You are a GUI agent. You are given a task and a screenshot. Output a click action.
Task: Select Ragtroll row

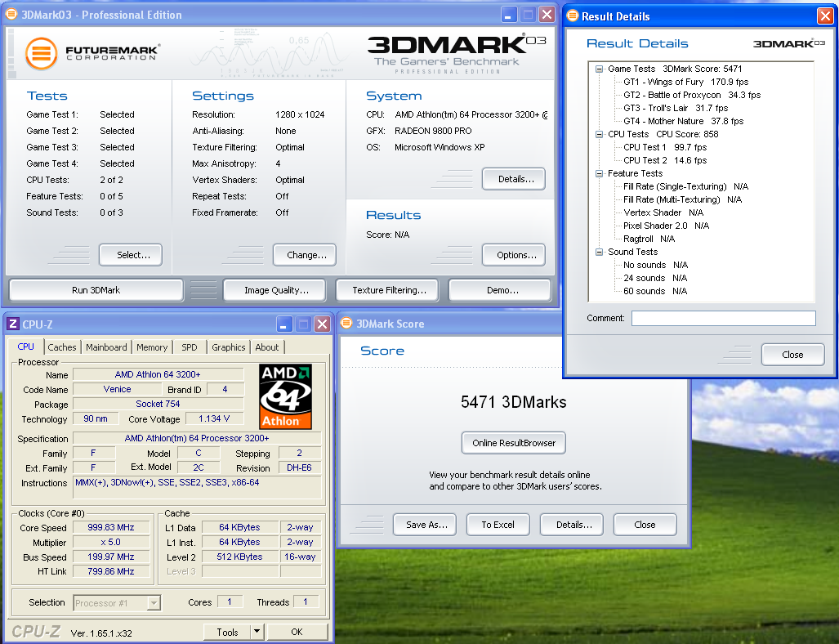649,239
